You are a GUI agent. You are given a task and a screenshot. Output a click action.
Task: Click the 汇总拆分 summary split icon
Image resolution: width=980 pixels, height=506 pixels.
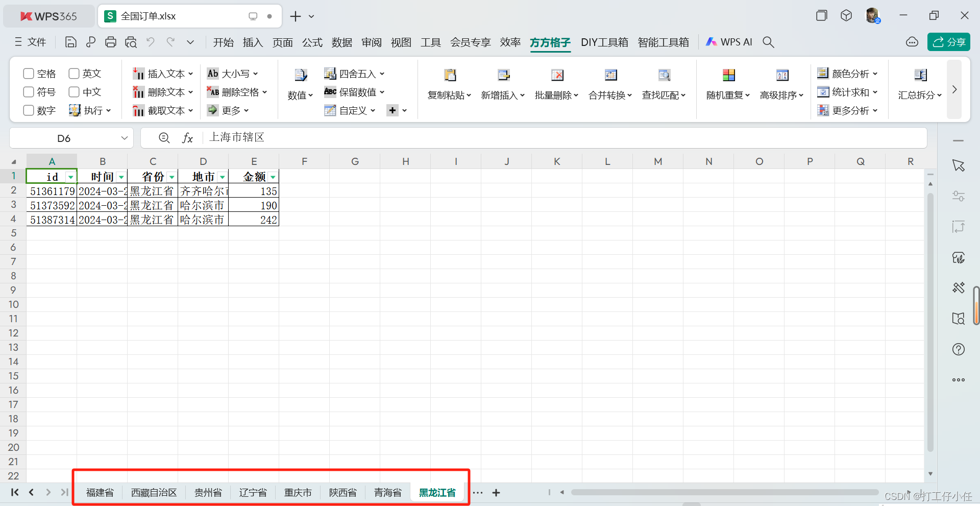pos(921,75)
